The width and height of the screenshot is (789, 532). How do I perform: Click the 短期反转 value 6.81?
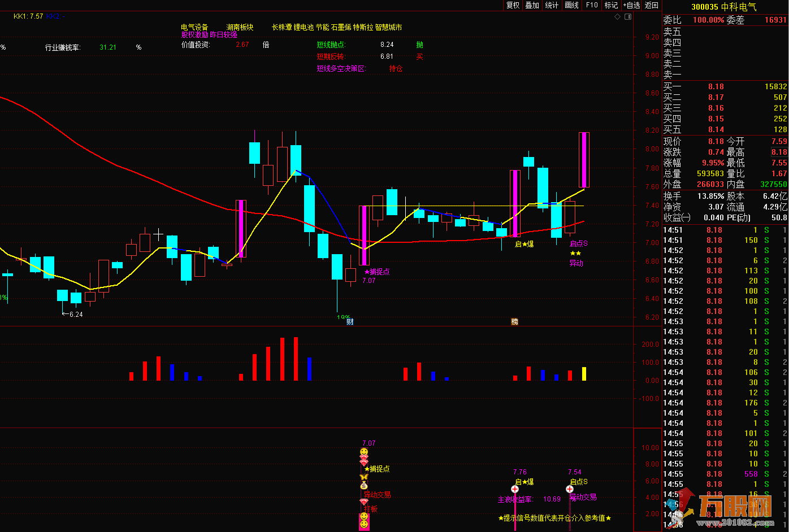point(387,56)
